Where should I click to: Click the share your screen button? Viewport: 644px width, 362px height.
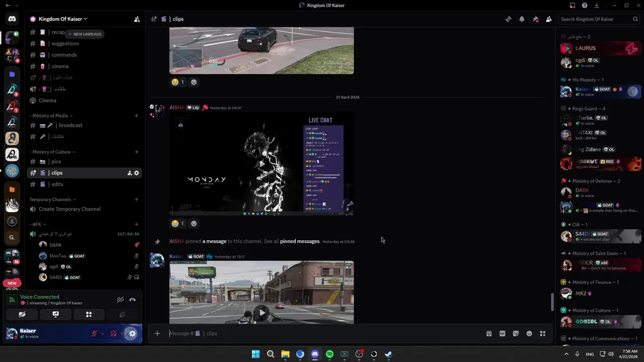55,314
